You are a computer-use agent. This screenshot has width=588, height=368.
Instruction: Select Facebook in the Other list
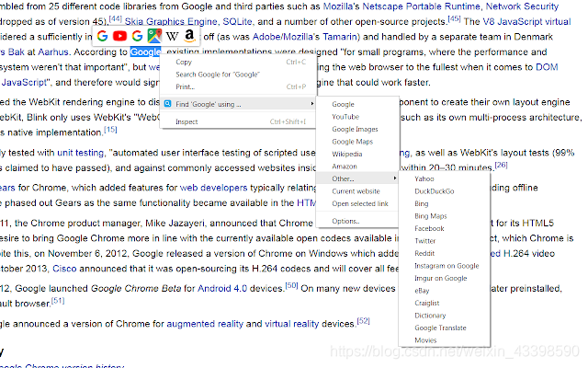[x=445, y=229]
